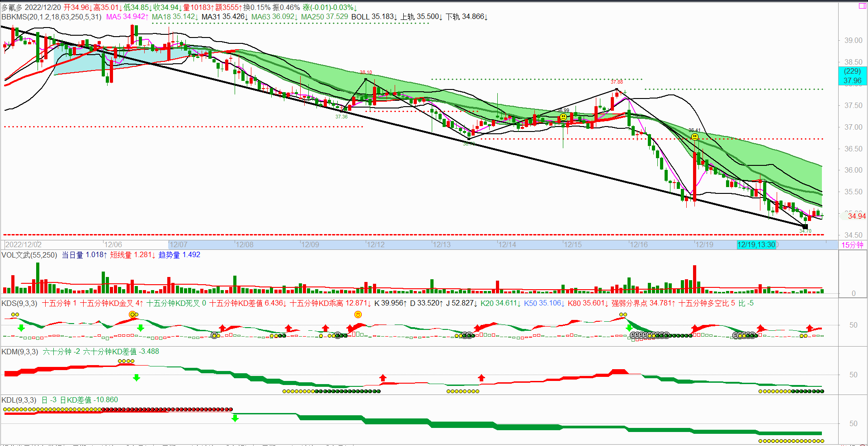Click the 34.94 current price tag on axis
The image size is (868, 446).
pos(856,216)
